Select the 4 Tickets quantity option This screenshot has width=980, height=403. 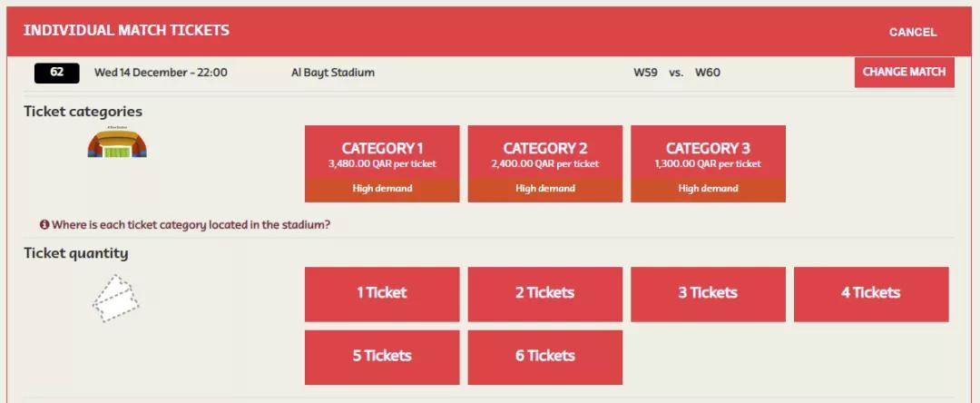click(870, 293)
